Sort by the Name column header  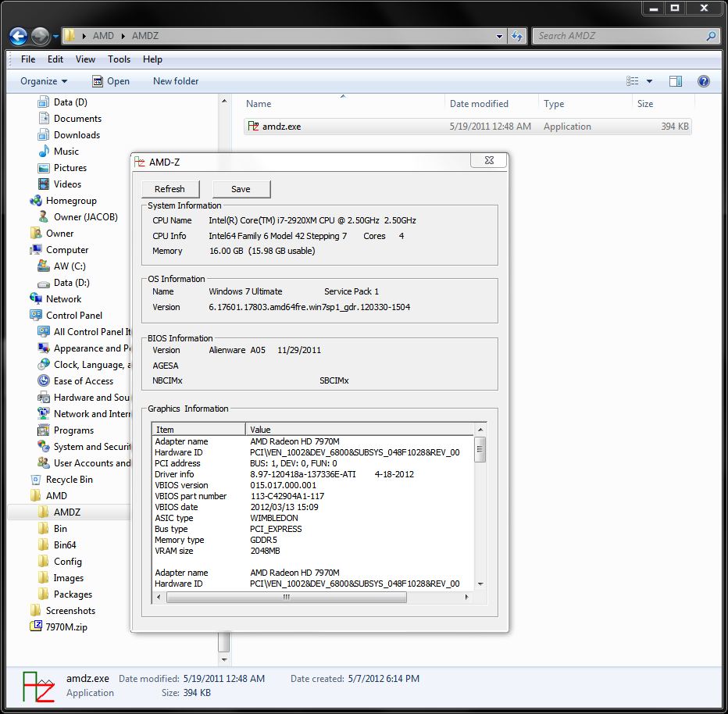click(x=343, y=104)
